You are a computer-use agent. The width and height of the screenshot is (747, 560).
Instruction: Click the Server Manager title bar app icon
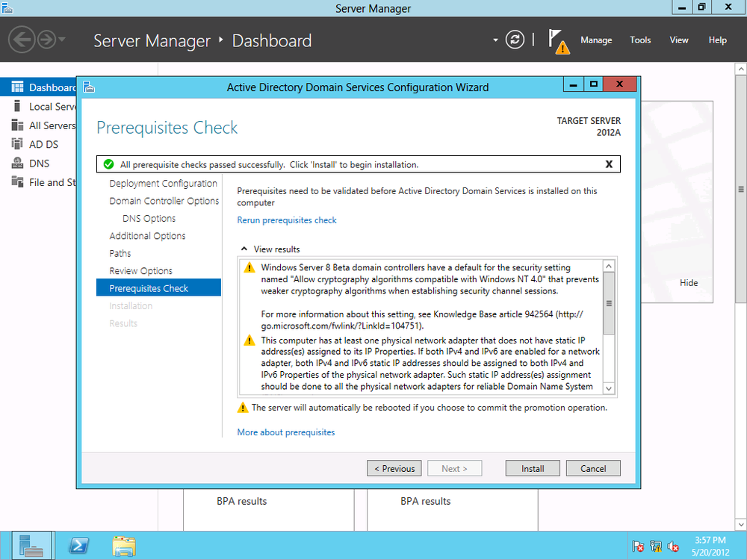click(7, 7)
